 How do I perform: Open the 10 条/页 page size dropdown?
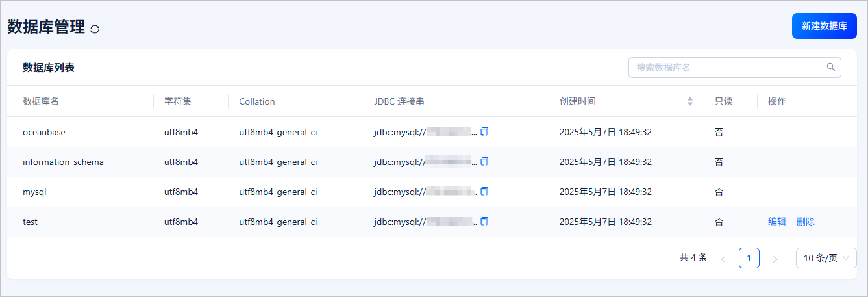pyautogui.click(x=826, y=258)
